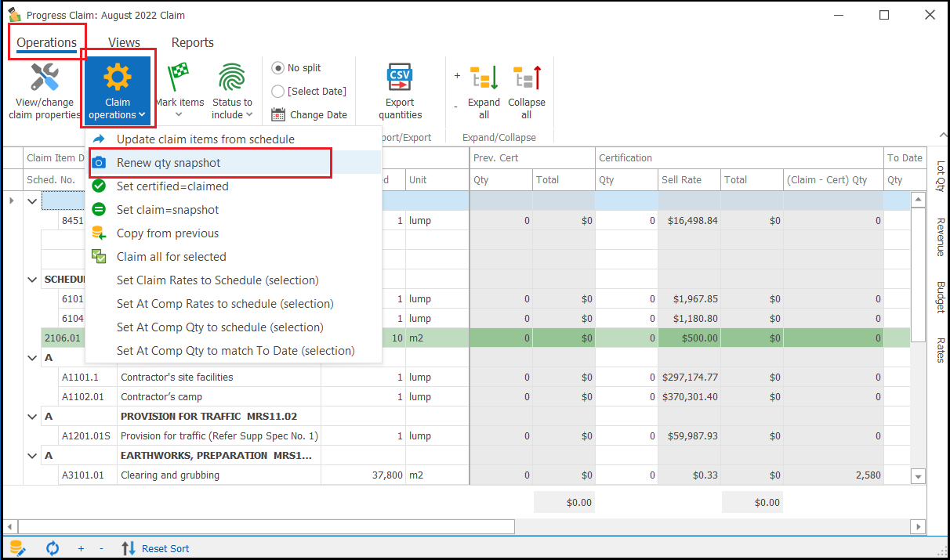The width and height of the screenshot is (950, 560).
Task: Click the horizontal scrollbar thumb
Action: point(266,526)
